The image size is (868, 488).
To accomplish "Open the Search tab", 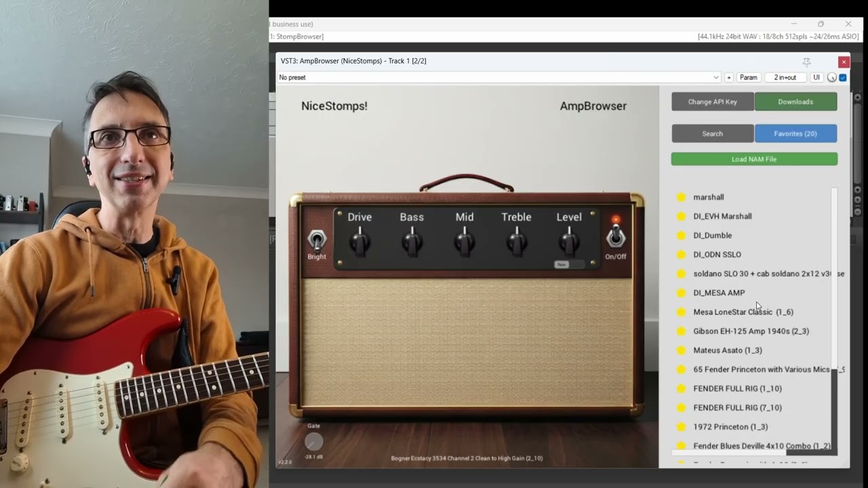I will pos(713,134).
